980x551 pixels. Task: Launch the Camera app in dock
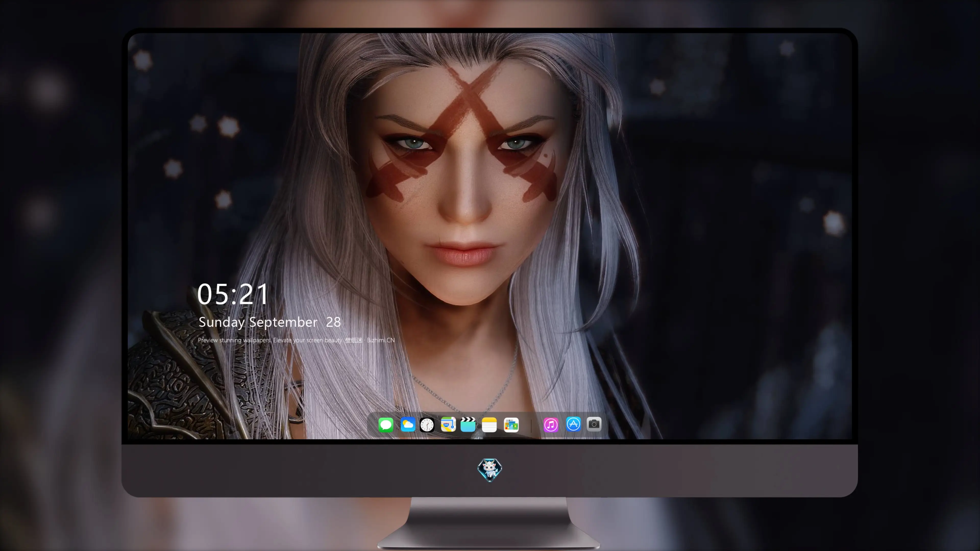click(x=594, y=424)
